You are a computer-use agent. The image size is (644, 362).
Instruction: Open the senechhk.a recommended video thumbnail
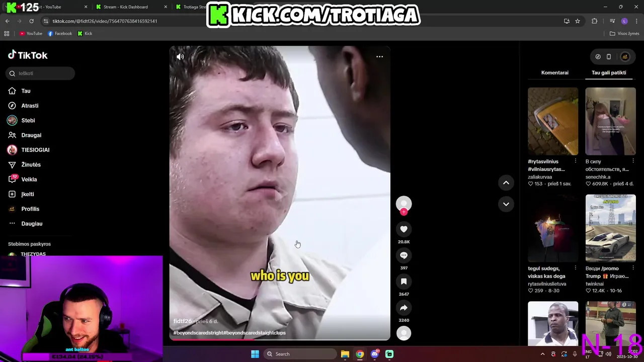[x=610, y=121]
